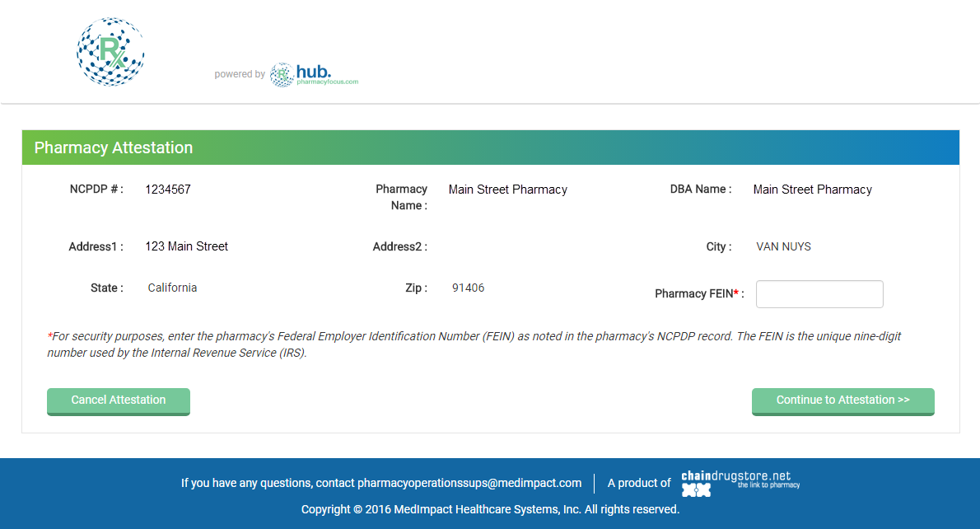The width and height of the screenshot is (980, 529).
Task: Focus the Pharmacy FEIN input field
Action: tap(819, 294)
